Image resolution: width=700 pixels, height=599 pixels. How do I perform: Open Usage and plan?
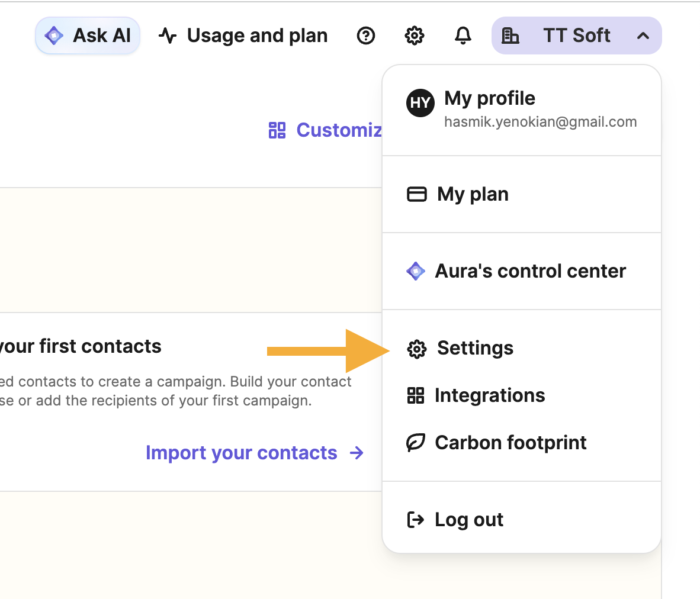[x=243, y=36]
